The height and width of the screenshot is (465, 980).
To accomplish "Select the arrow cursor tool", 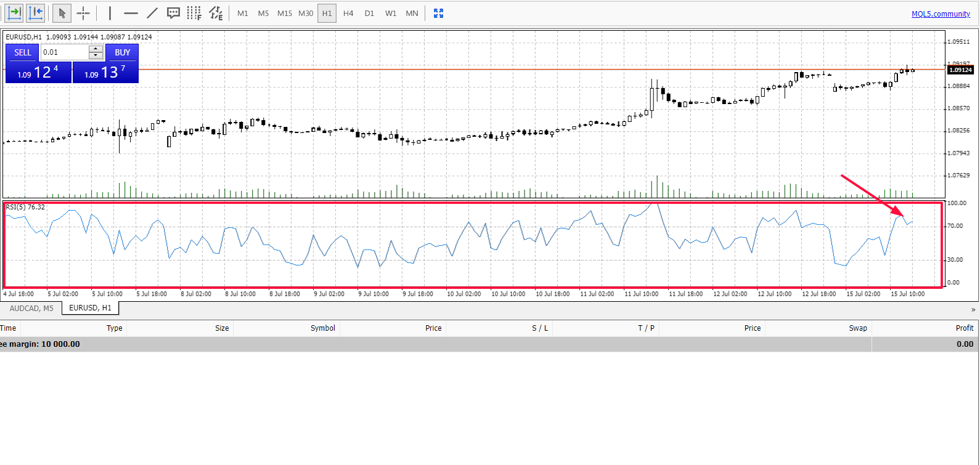I will click(62, 13).
